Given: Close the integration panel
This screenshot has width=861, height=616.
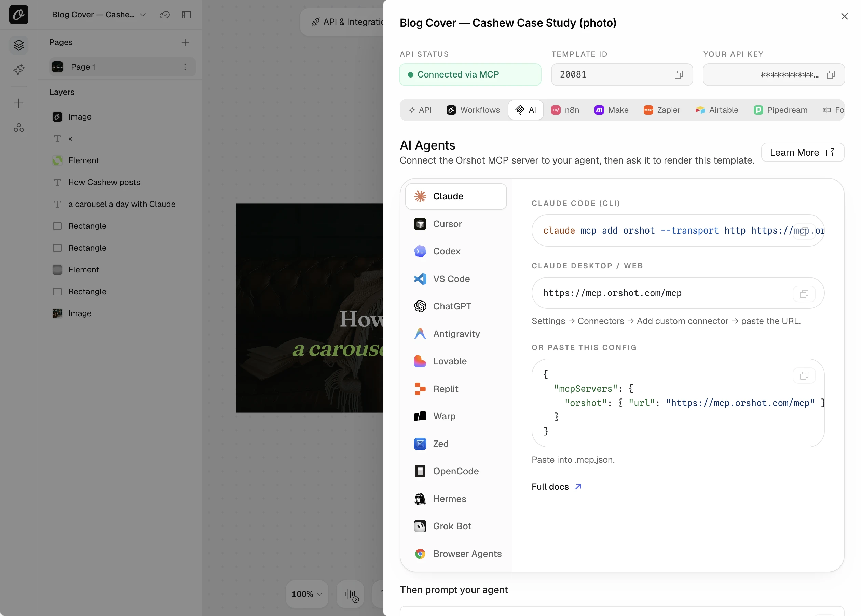Looking at the screenshot, I should [844, 16].
